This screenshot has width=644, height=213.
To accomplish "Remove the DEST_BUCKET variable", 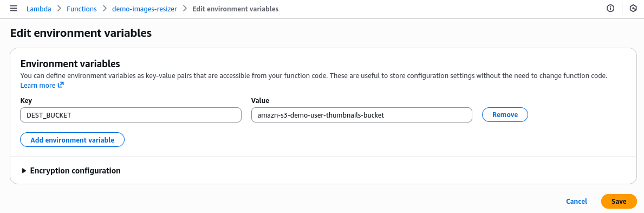I will [x=505, y=115].
